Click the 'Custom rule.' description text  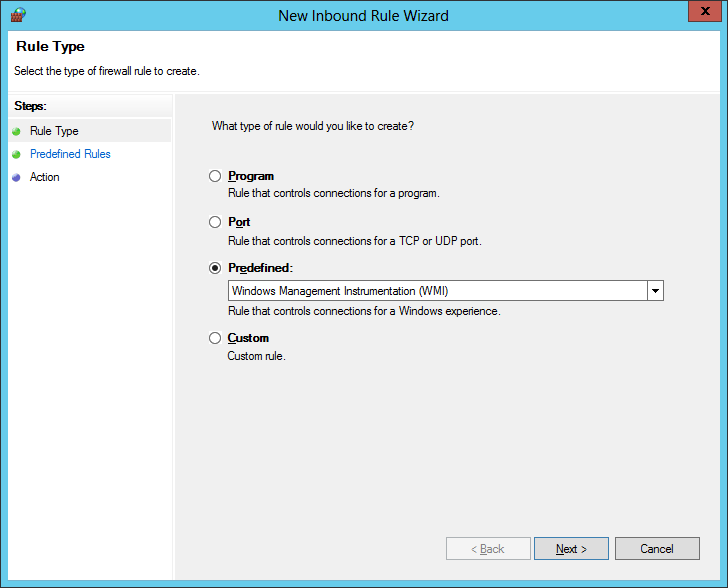(x=257, y=356)
